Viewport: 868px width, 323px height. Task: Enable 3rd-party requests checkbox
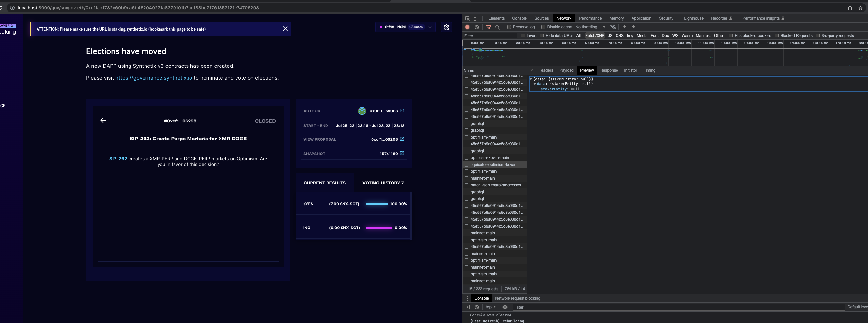pyautogui.click(x=817, y=36)
